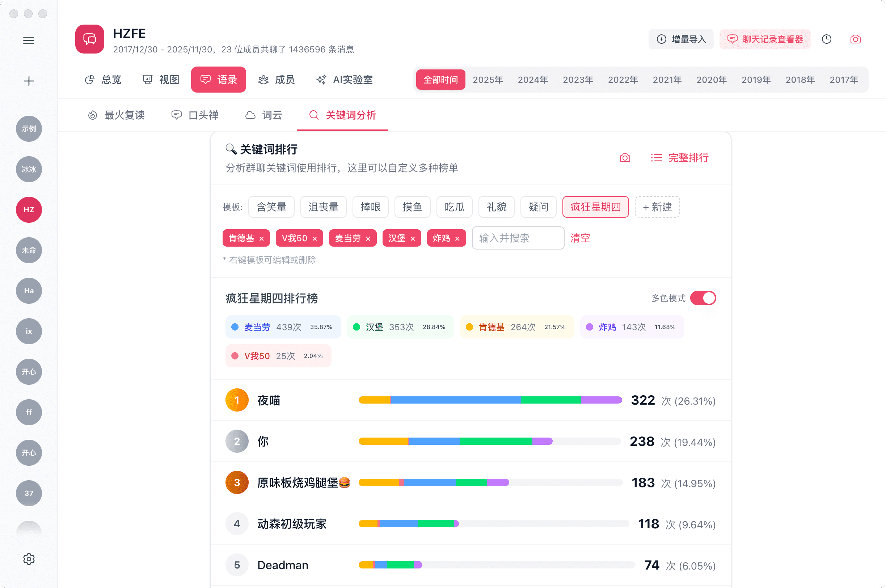The height and width of the screenshot is (588, 886).
Task: Filter messages by 2024年
Action: [x=532, y=80]
